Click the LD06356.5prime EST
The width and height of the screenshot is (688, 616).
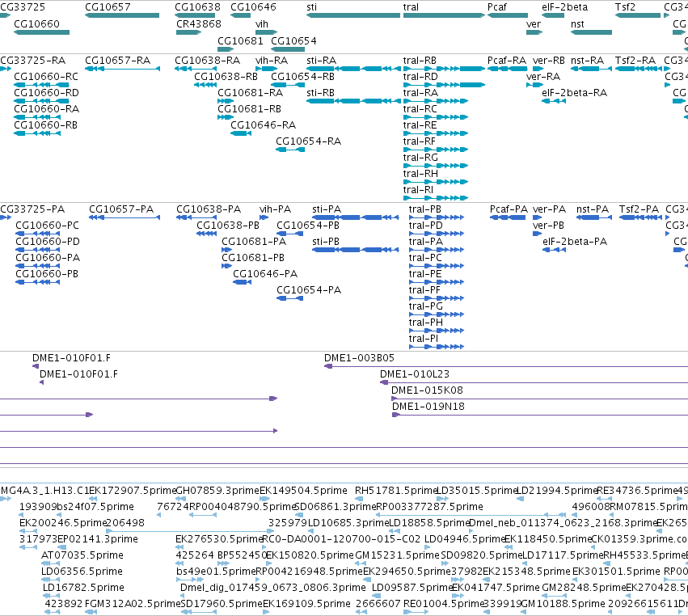(50, 580)
